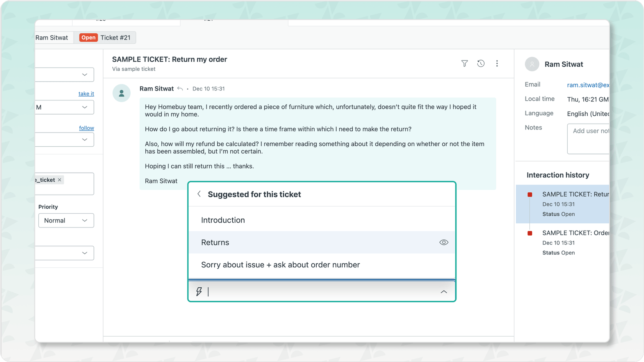Click the take it link
The image size is (644, 362).
point(86,93)
